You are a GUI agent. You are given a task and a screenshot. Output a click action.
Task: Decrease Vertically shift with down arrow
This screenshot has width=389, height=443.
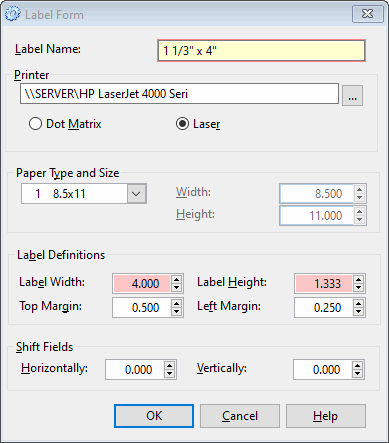click(x=357, y=373)
